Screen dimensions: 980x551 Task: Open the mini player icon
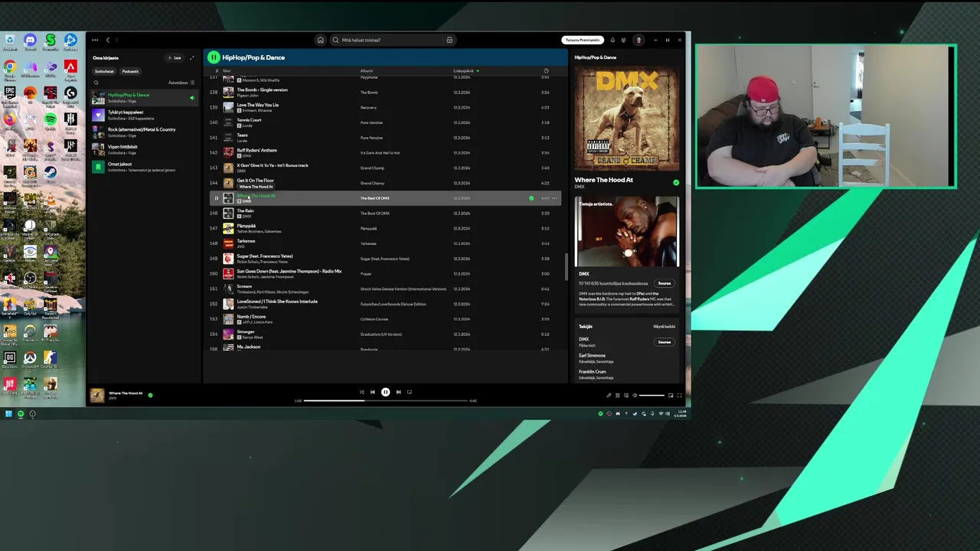tap(671, 396)
